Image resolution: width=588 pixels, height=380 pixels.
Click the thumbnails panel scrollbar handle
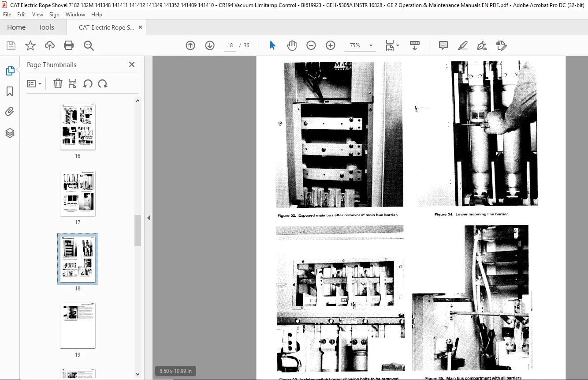(x=138, y=230)
